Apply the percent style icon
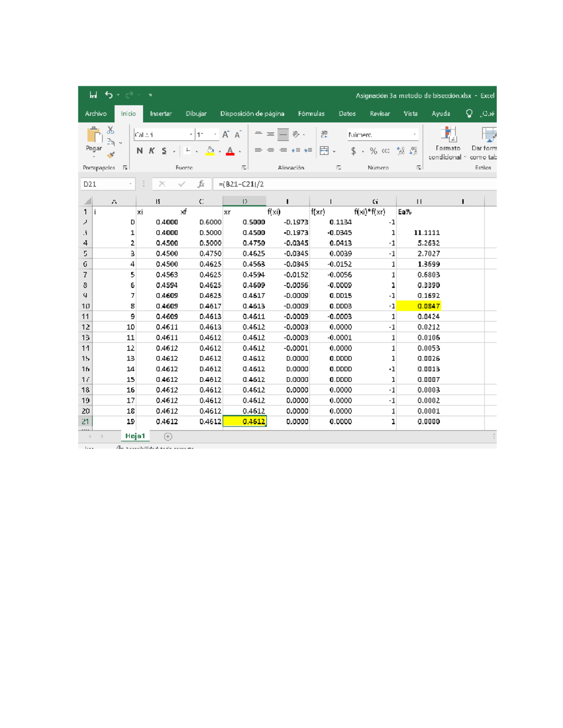 (x=373, y=151)
